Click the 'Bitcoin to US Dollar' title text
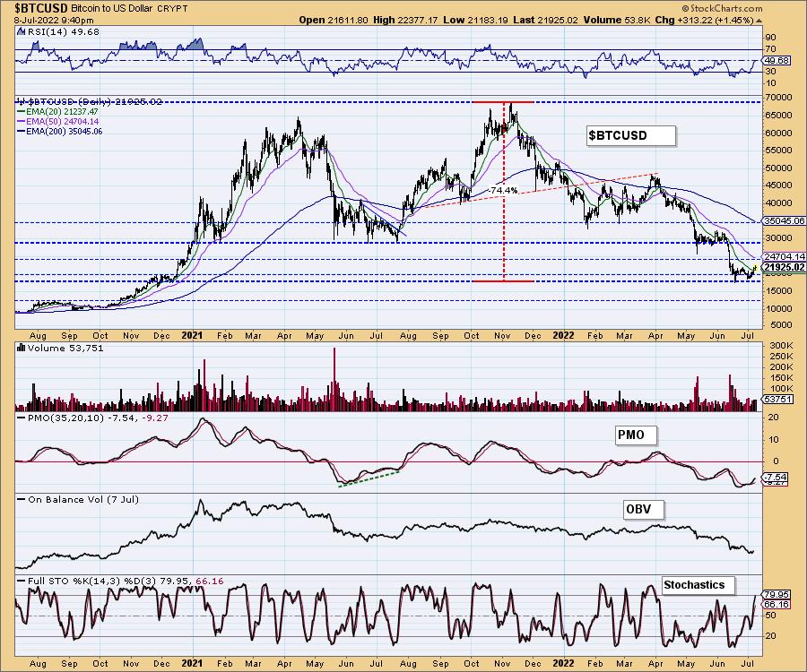This screenshot has height=672, width=807. click(x=113, y=9)
